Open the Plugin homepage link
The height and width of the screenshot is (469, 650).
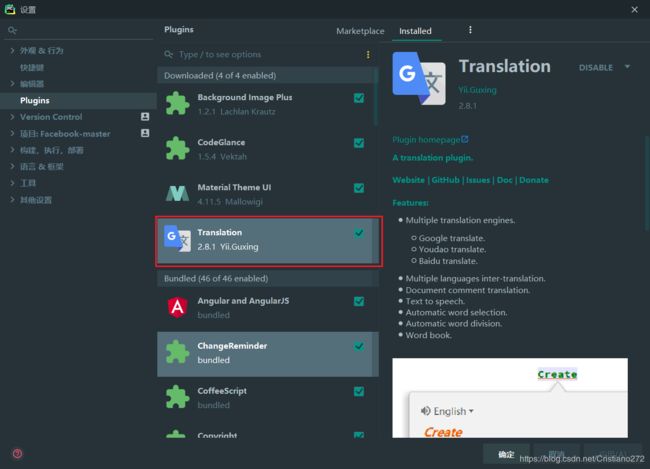coord(426,140)
